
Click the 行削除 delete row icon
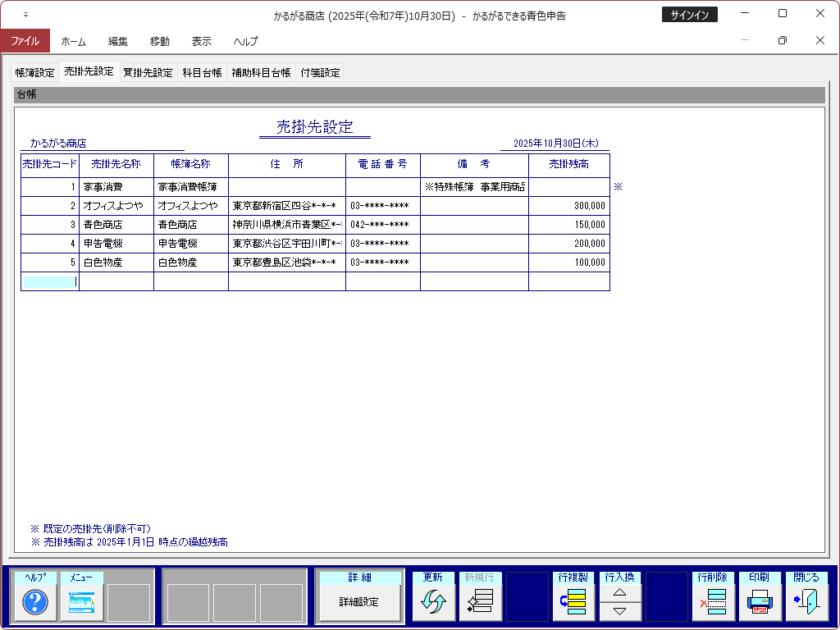click(713, 603)
